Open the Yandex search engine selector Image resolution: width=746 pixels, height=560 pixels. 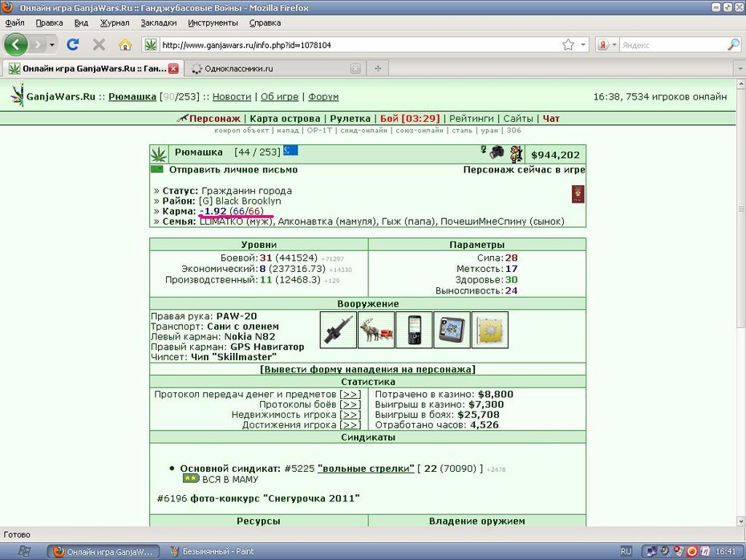607,45
